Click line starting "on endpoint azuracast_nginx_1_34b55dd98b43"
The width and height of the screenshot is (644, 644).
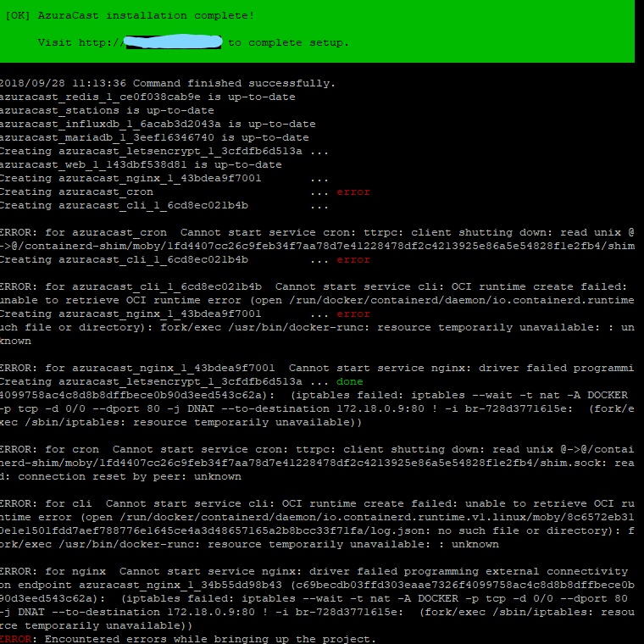tap(317, 585)
